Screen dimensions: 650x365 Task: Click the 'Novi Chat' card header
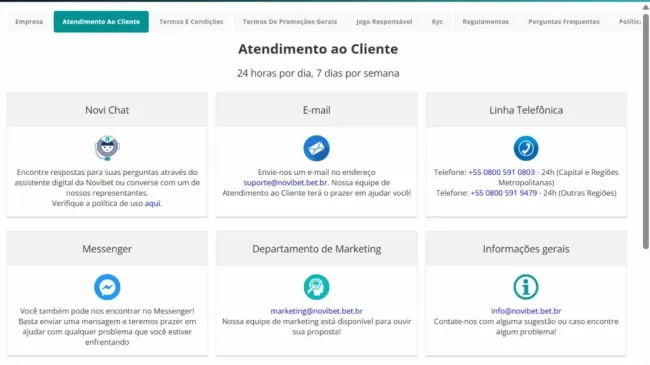[107, 110]
